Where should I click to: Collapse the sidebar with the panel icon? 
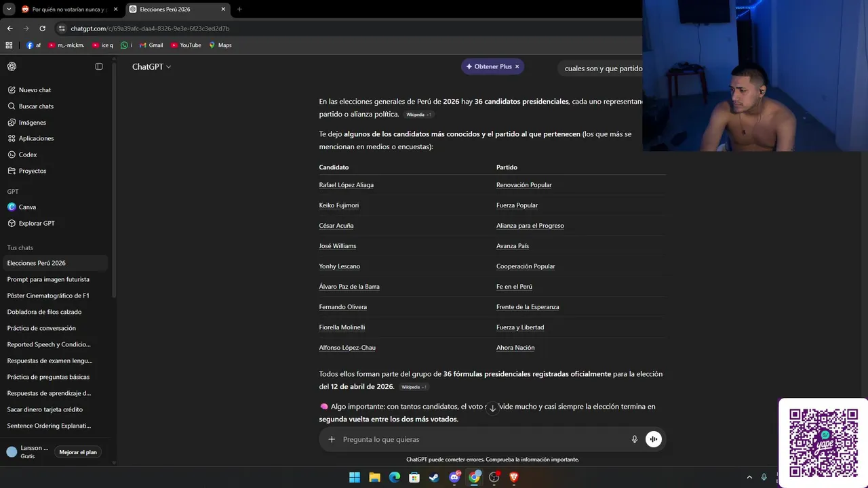coord(99,66)
